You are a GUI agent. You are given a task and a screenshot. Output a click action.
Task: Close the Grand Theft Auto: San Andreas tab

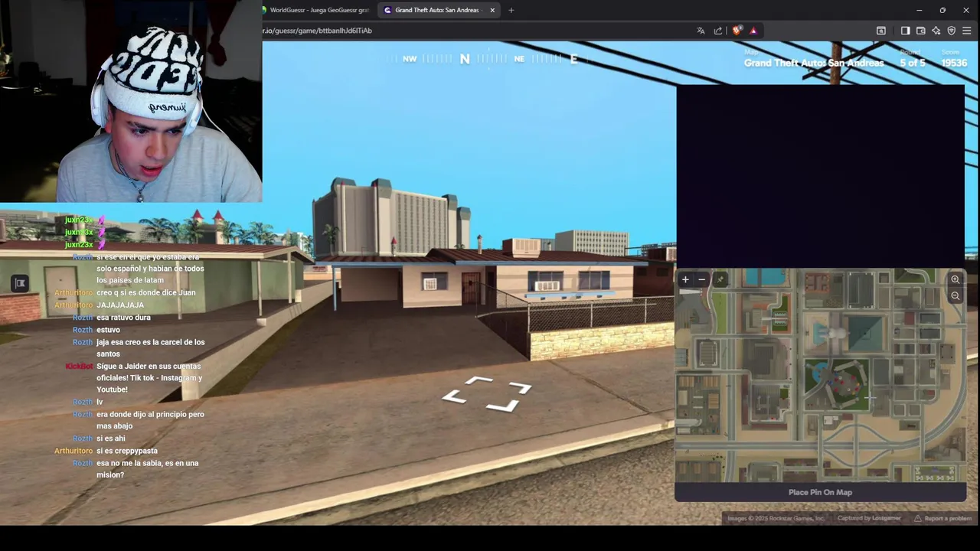pos(492,10)
